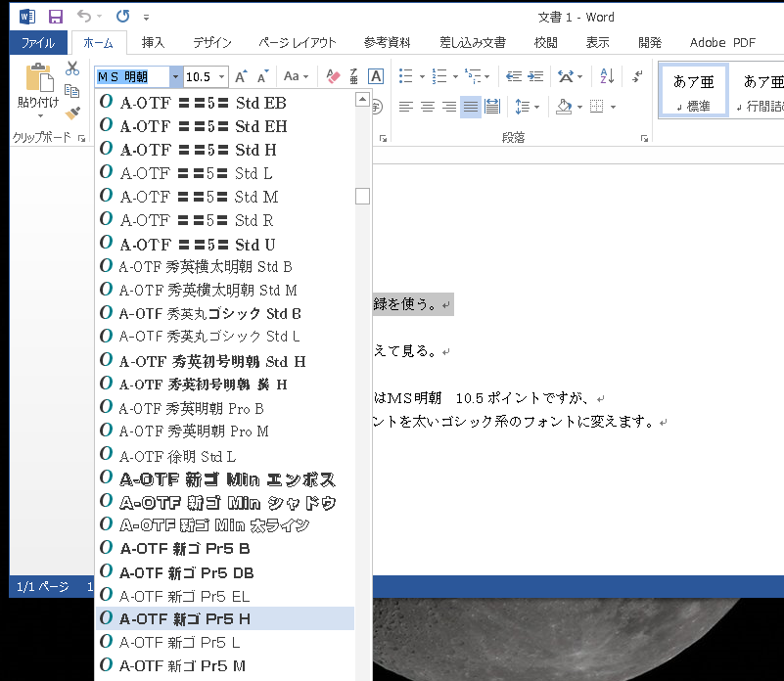Switch to the ページ レイアウト tab
Image resolution: width=784 pixels, height=681 pixels.
pos(297,43)
